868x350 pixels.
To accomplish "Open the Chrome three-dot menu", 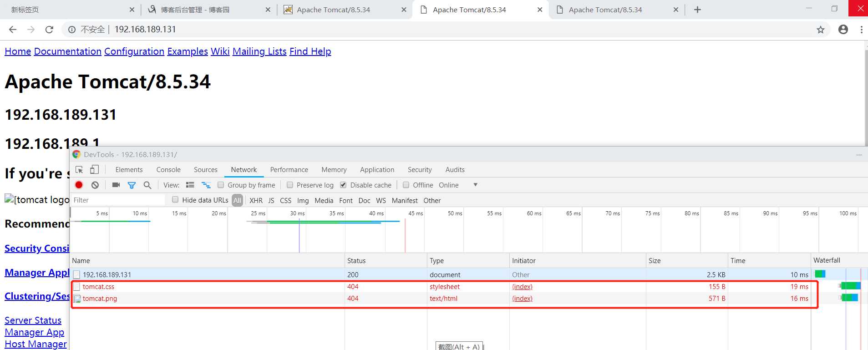I will 861,30.
